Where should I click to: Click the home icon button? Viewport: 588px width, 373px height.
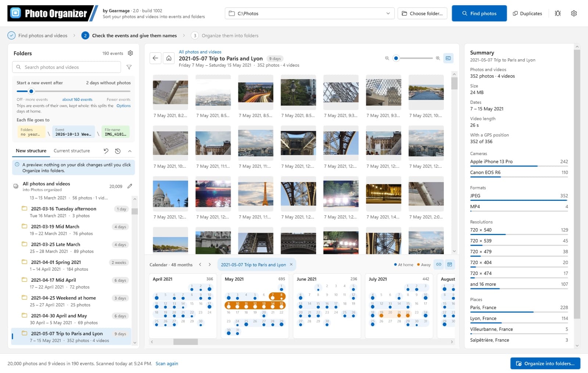[x=169, y=58]
